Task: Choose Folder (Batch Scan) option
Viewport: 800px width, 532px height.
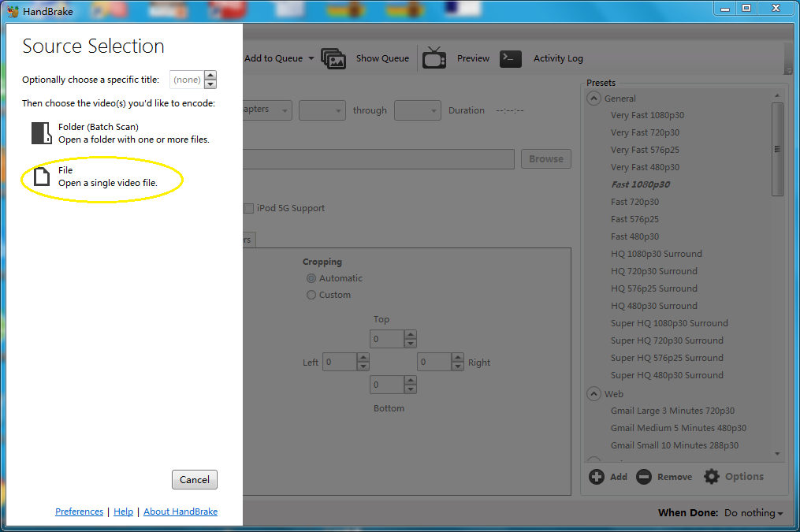Action: pyautogui.click(x=121, y=133)
